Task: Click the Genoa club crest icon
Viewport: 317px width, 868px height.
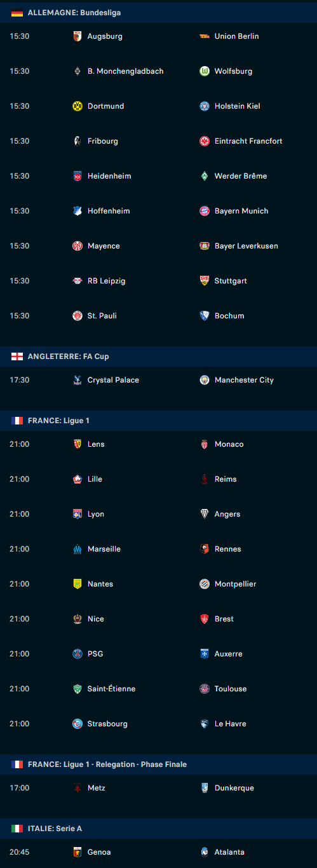Action: click(x=78, y=852)
